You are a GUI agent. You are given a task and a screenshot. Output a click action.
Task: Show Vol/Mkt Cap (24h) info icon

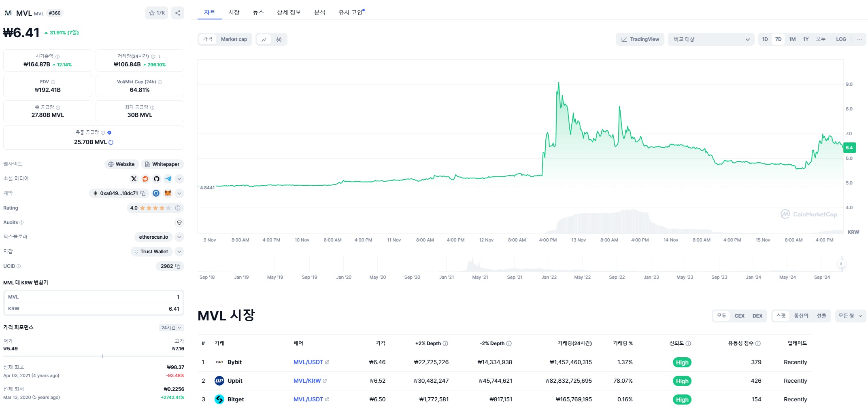pos(160,82)
